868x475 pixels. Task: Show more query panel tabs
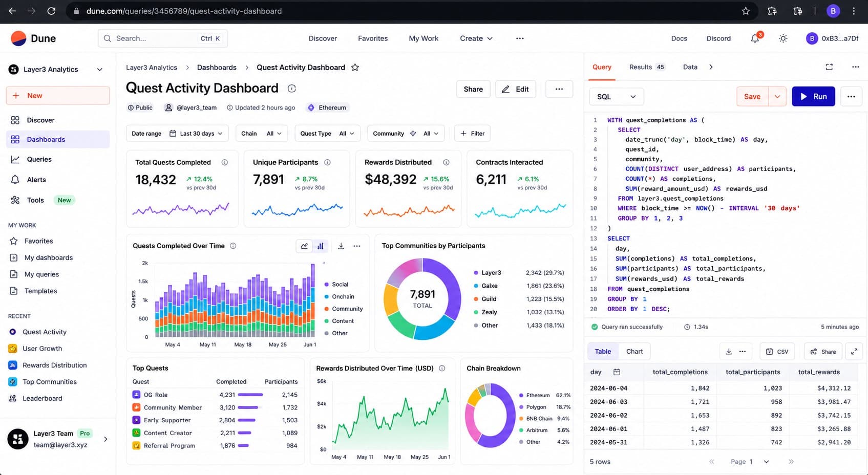click(711, 67)
